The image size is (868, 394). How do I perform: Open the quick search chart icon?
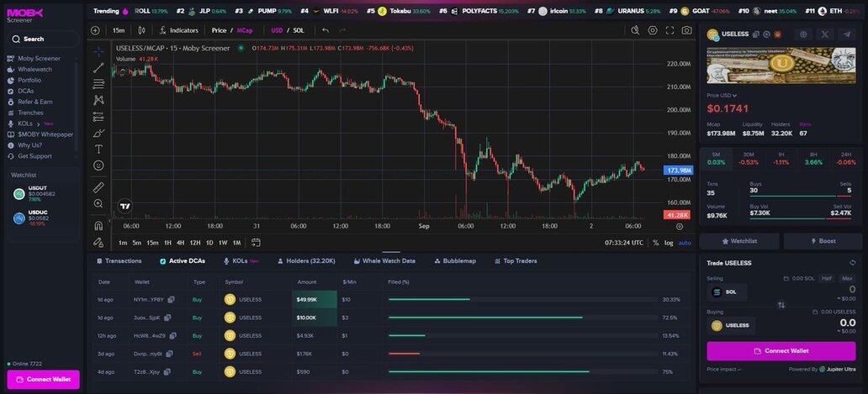point(636,30)
